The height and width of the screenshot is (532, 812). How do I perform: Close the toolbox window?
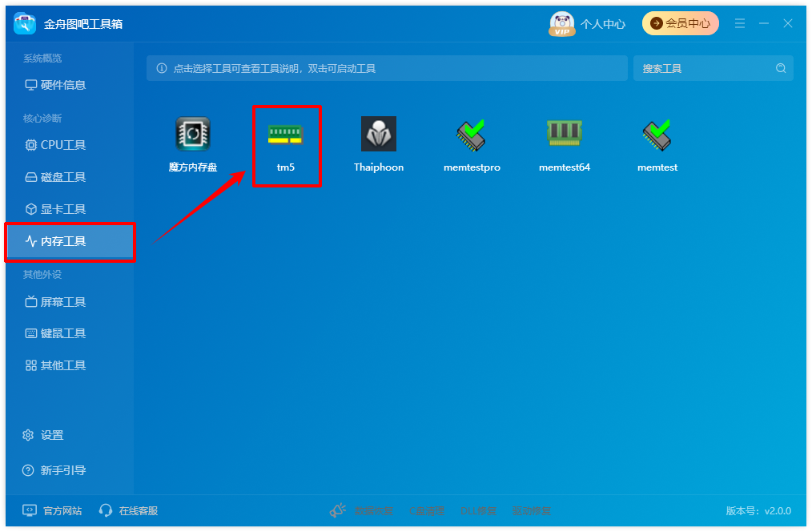788,23
